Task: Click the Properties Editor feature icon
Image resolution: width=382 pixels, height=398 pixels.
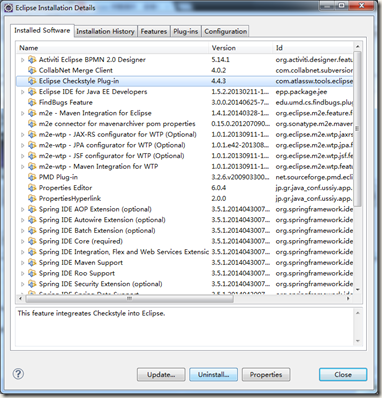Action: click(x=32, y=188)
